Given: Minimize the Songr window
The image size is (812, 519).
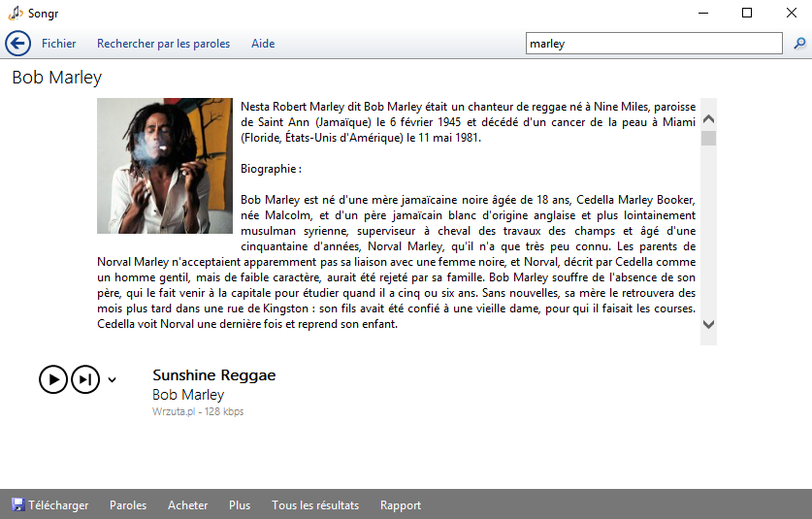Looking at the screenshot, I should tap(703, 13).
